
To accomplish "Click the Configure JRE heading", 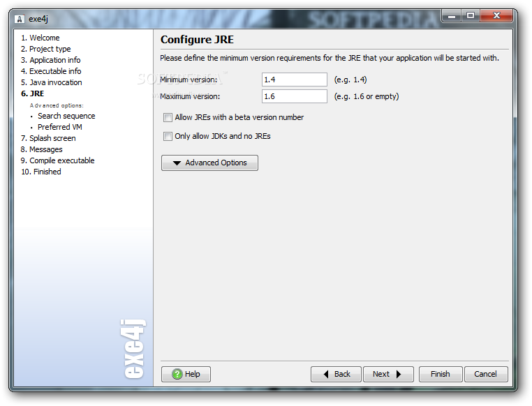I will tap(197, 40).
